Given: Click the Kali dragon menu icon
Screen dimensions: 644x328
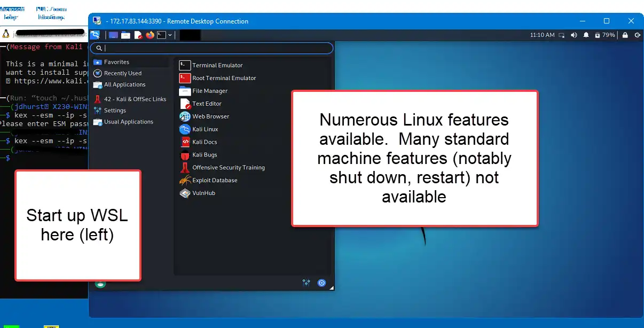Looking at the screenshot, I should 95,35.
